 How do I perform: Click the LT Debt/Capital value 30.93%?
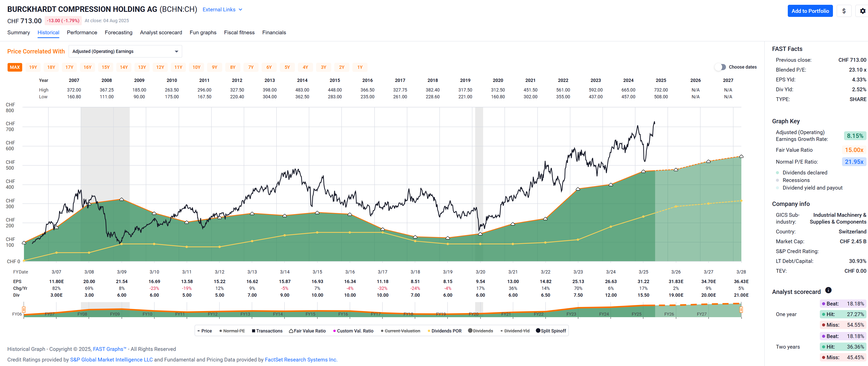857,261
